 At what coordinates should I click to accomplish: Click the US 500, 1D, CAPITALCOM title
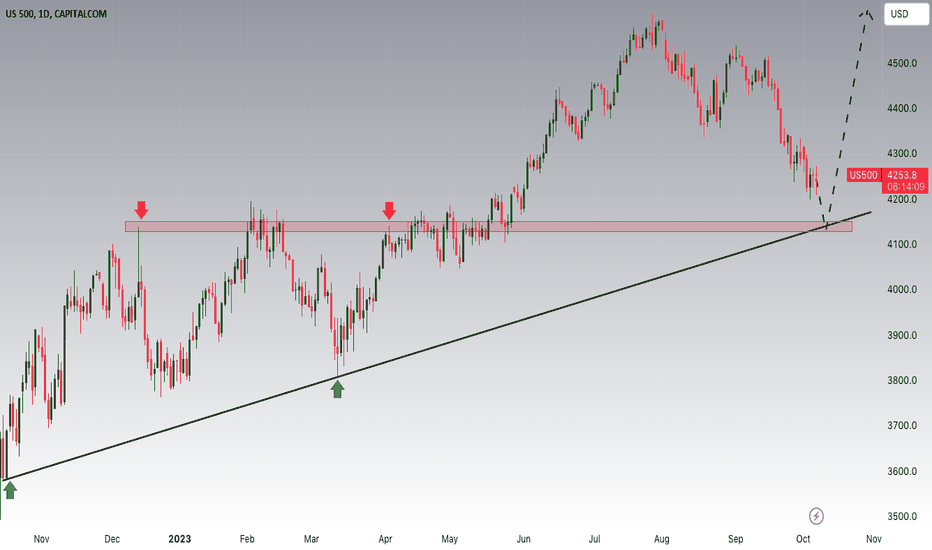click(x=56, y=14)
